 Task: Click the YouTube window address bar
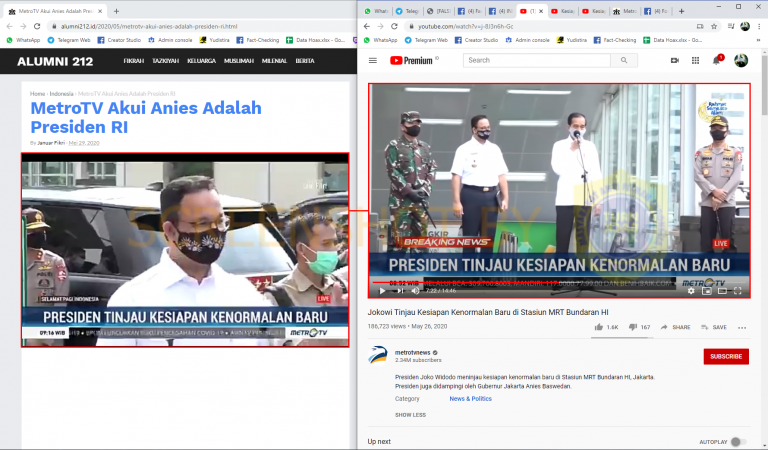coord(549,26)
